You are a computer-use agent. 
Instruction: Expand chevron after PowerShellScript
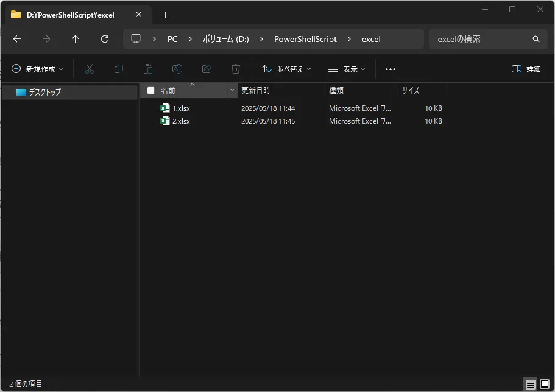[349, 39]
